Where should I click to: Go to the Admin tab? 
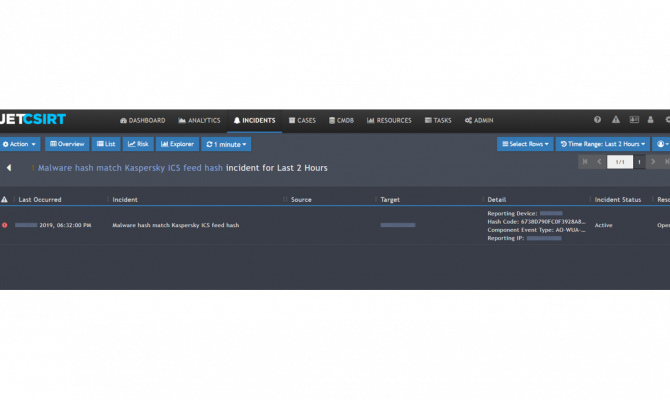(479, 121)
